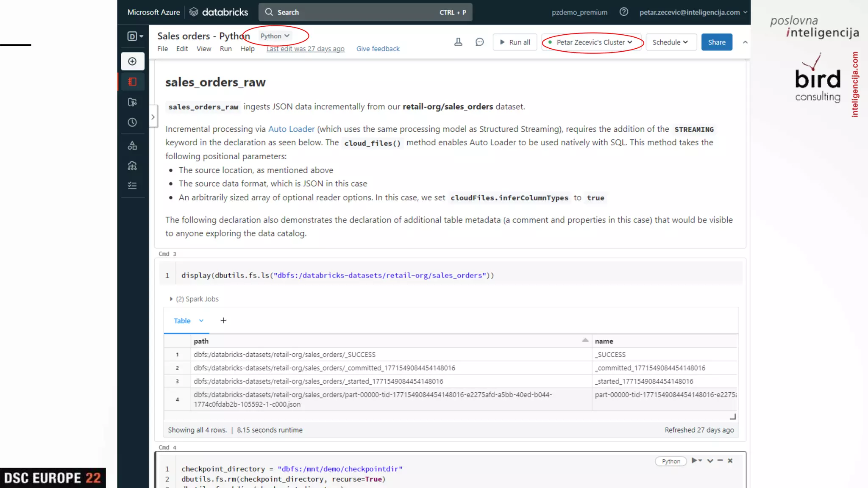Click the Create new plus icon in sidebar
The image size is (868, 488).
click(132, 61)
